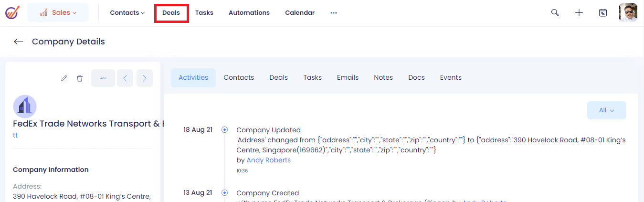The height and width of the screenshot is (202, 644).
Task: Open the Notes tab
Action: tap(383, 77)
